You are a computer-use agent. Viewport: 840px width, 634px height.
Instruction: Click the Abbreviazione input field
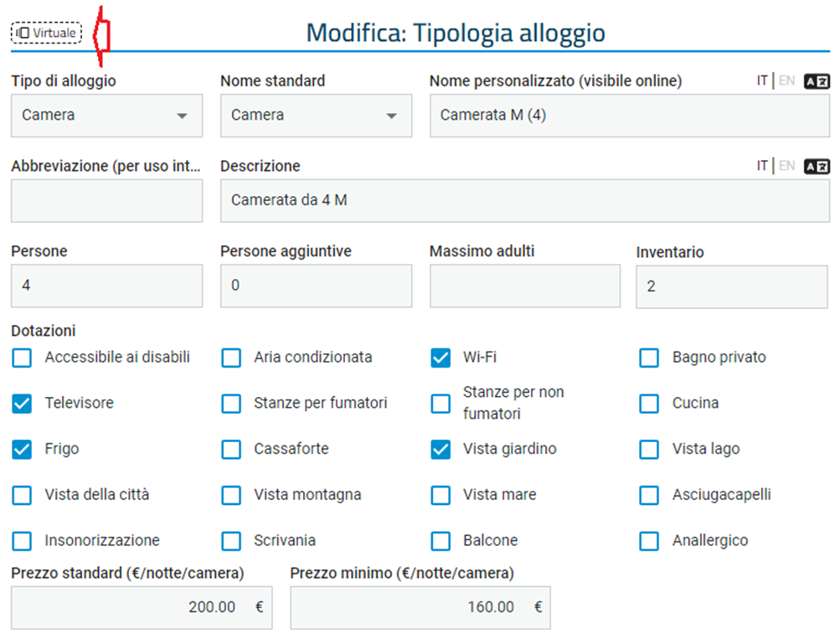[x=106, y=201]
